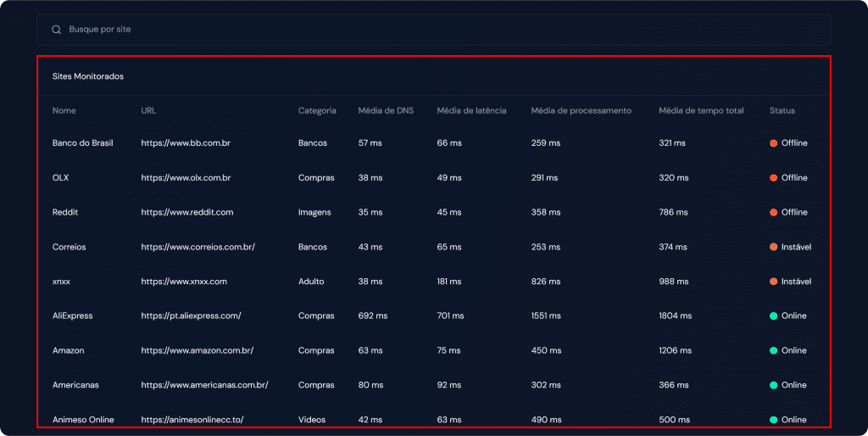Sort by the Média de DNS header
Image resolution: width=868 pixels, height=436 pixels.
(386, 111)
